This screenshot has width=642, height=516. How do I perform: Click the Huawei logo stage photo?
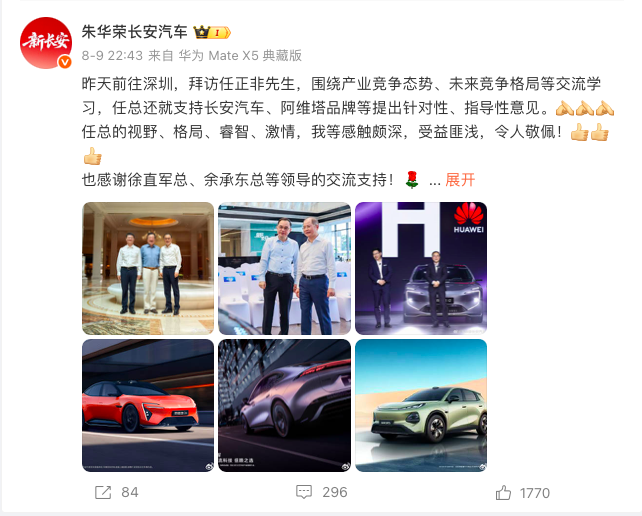tap(421, 268)
